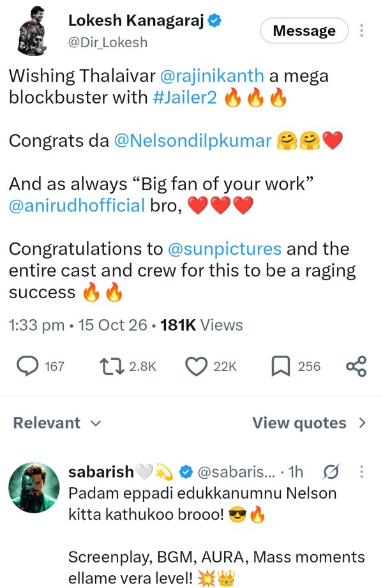383x588 pixels.
Task: Tap the Grok icon on sabarish's reply
Action: 331,472
